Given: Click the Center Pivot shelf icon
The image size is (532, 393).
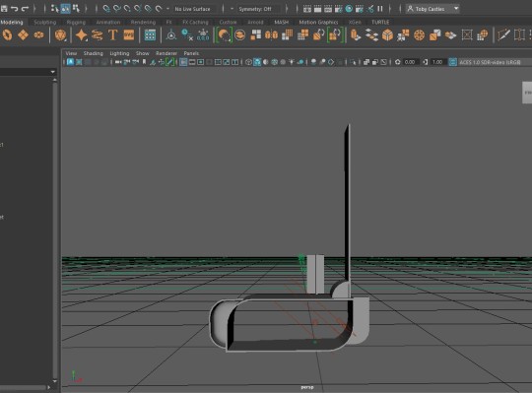Looking at the screenshot, I should pos(171,34).
